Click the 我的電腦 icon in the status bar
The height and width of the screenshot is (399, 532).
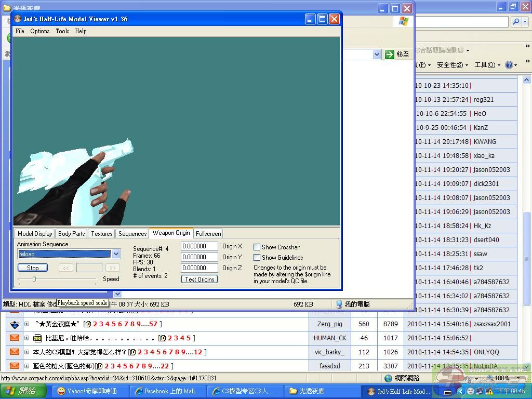click(x=339, y=304)
